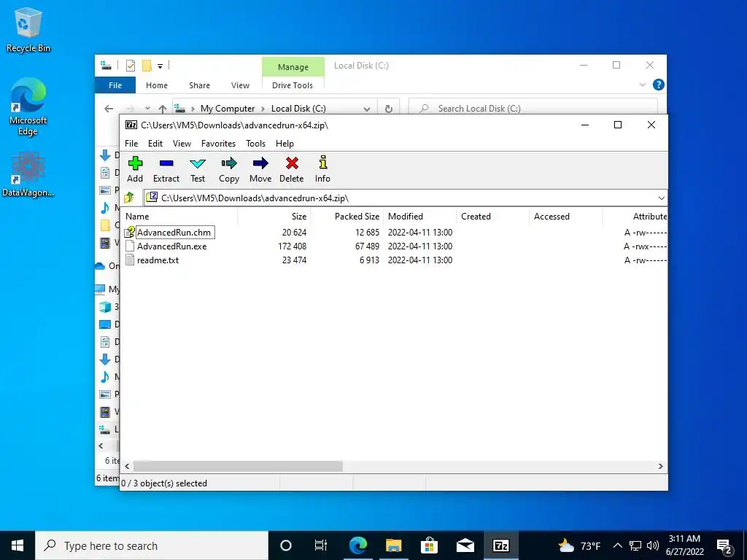This screenshot has width=747, height=560.
Task: Open Microsoft Edge desktop shortcut
Action: (x=28, y=106)
